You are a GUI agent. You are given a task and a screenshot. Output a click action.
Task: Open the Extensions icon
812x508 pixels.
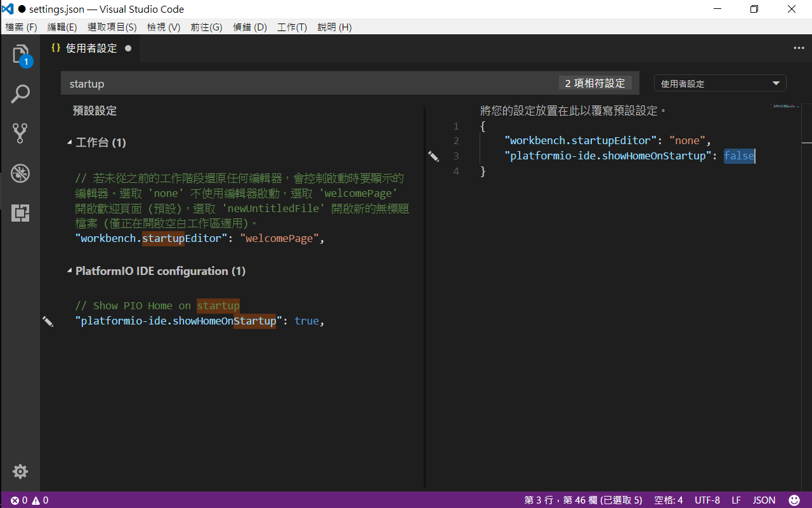click(x=20, y=213)
